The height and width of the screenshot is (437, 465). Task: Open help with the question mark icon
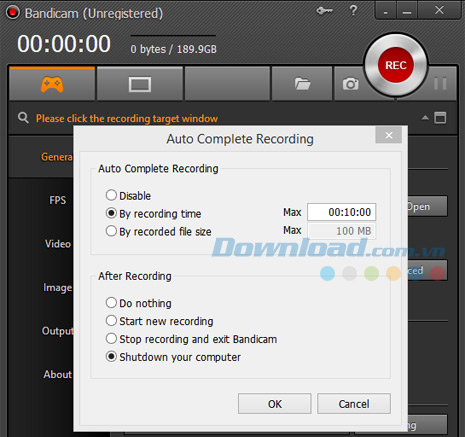[x=353, y=10]
